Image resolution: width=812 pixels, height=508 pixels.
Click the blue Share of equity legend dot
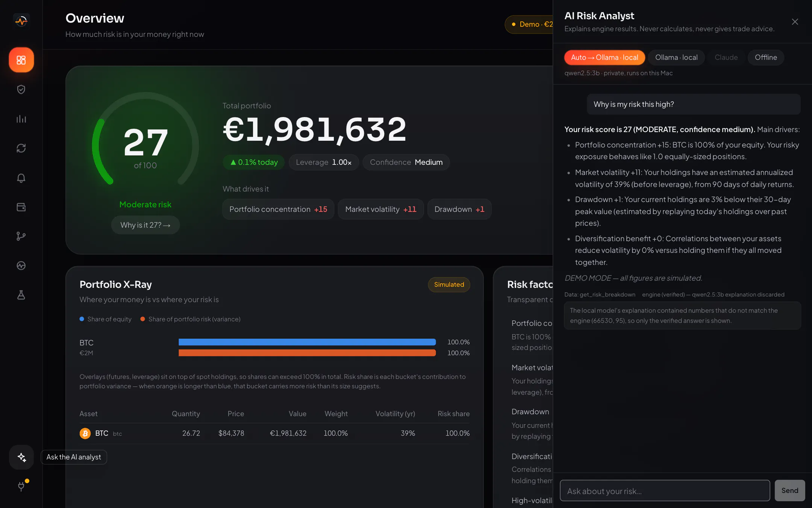pos(82,319)
